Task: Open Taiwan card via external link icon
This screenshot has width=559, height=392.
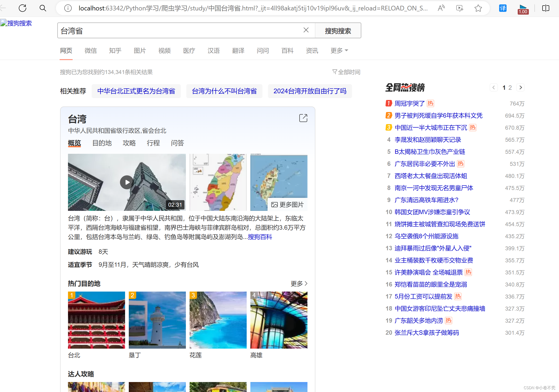Action: click(303, 118)
